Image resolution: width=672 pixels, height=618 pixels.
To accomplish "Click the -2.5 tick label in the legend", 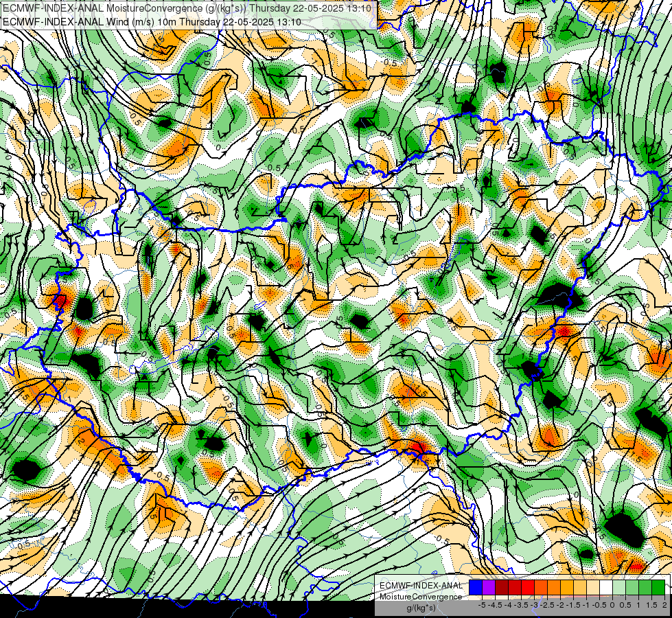I will click(x=547, y=605).
